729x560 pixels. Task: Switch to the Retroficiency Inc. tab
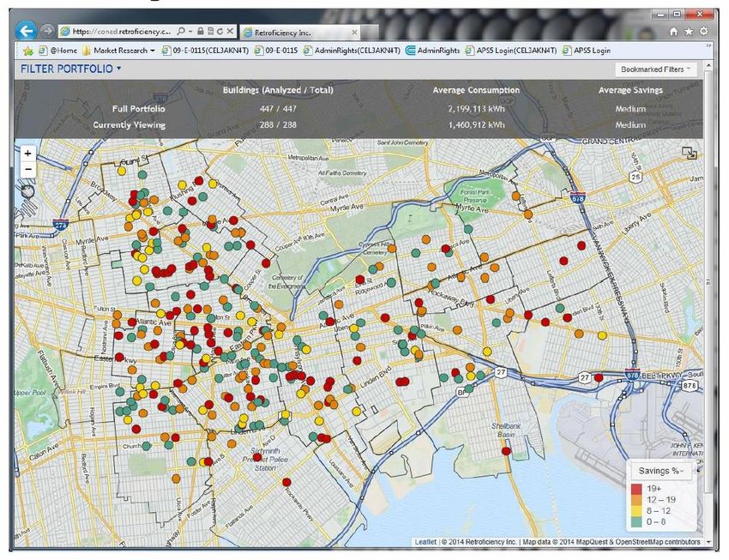point(300,33)
